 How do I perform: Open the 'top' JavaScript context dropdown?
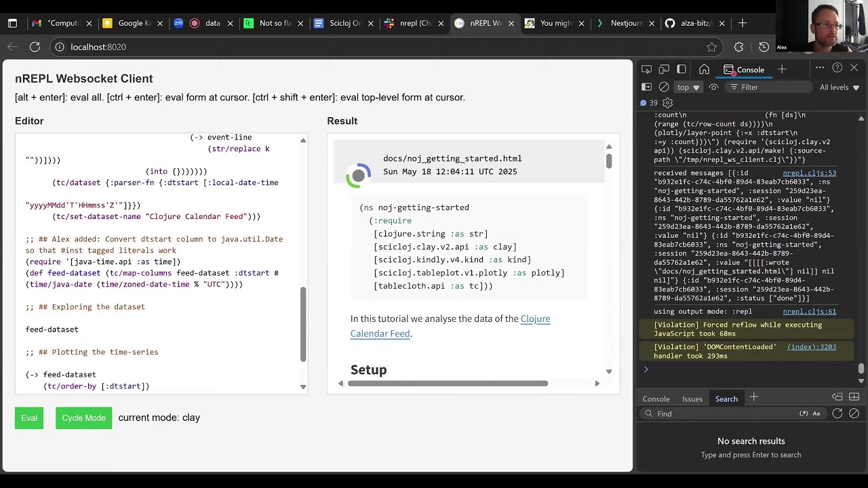tap(688, 87)
